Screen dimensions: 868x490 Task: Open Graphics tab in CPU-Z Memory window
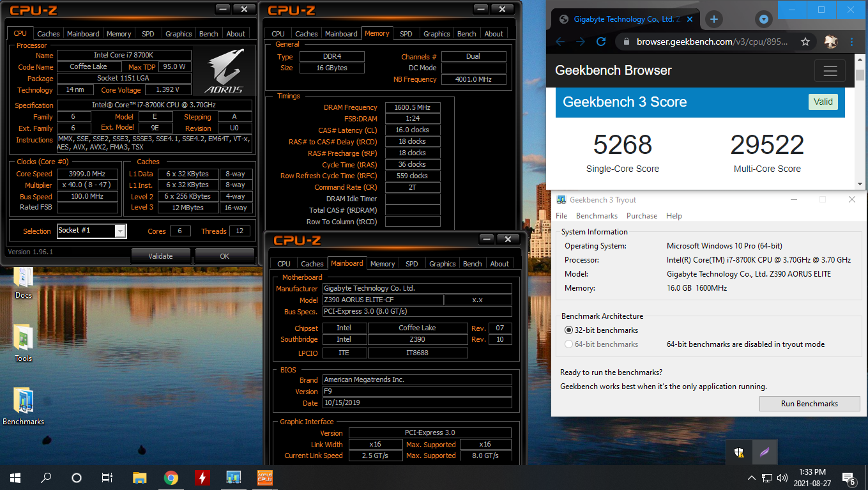[437, 34]
